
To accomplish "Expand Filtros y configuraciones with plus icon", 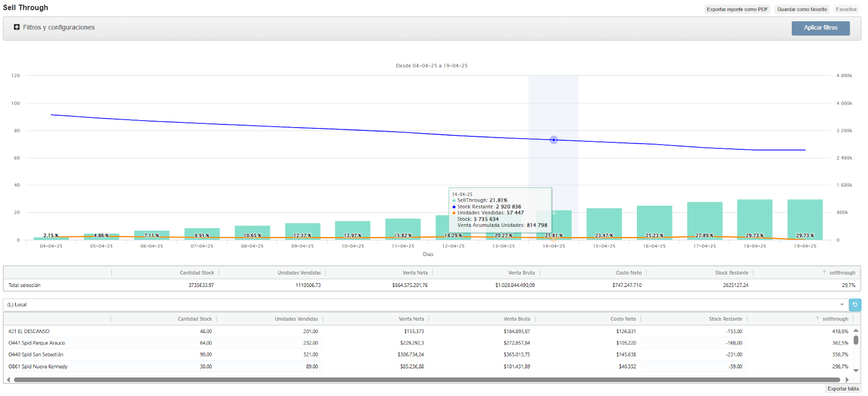I will tap(17, 27).
